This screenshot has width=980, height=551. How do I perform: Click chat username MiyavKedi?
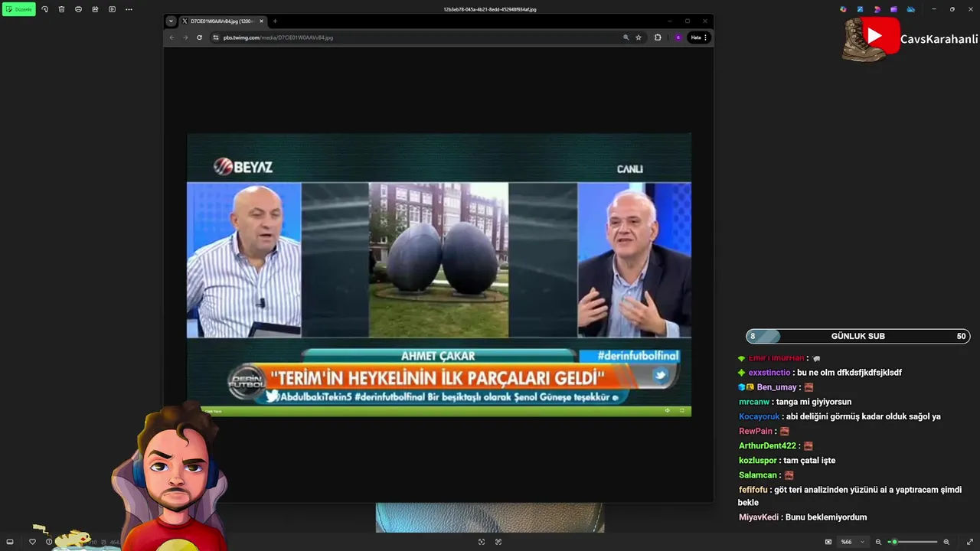pyautogui.click(x=759, y=517)
